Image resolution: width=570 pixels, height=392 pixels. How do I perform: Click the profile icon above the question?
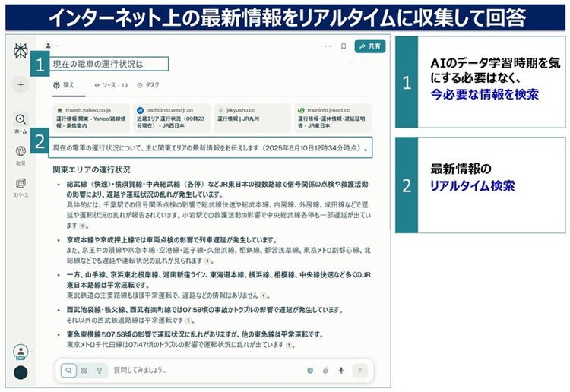tap(48, 46)
